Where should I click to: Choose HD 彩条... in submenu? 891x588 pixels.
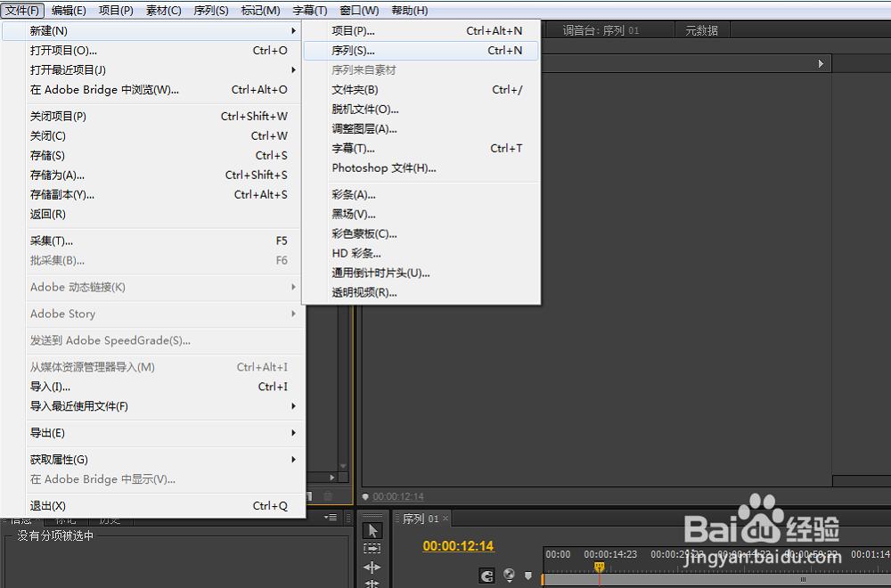click(421, 253)
